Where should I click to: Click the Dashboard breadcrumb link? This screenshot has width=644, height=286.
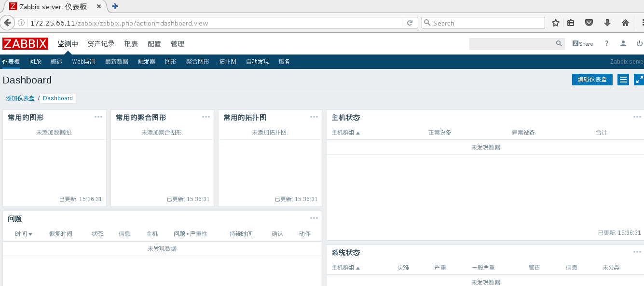[58, 98]
